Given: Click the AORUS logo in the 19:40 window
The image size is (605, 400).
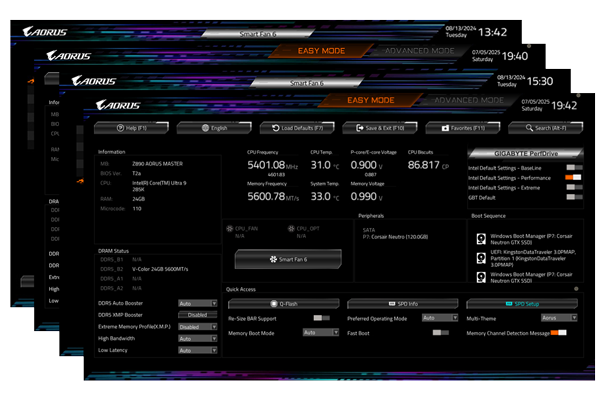Looking at the screenshot, I should pyautogui.click(x=69, y=56).
